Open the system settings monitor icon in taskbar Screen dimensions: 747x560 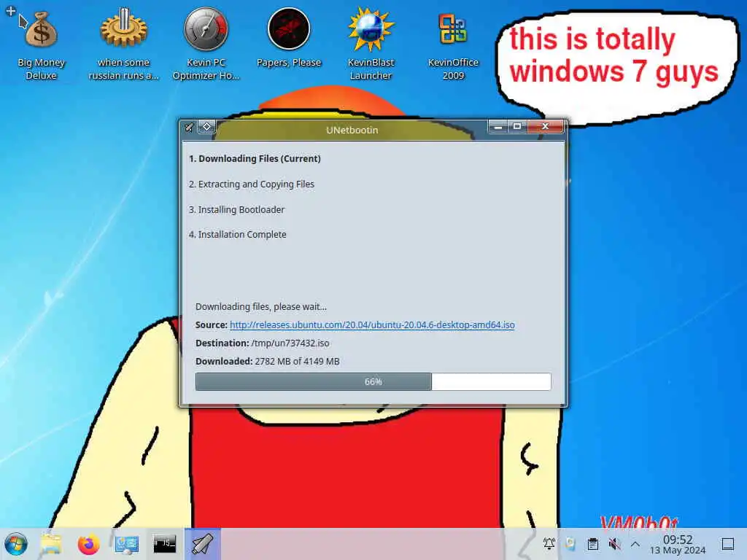tap(127, 544)
